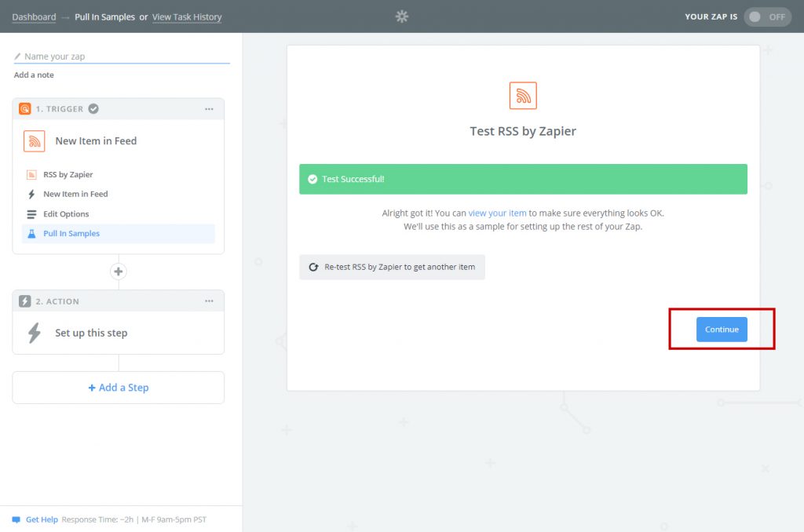Viewport: 804px width, 532px height.
Task: Select RSS by Zapier in trigger list
Action: [68, 175]
